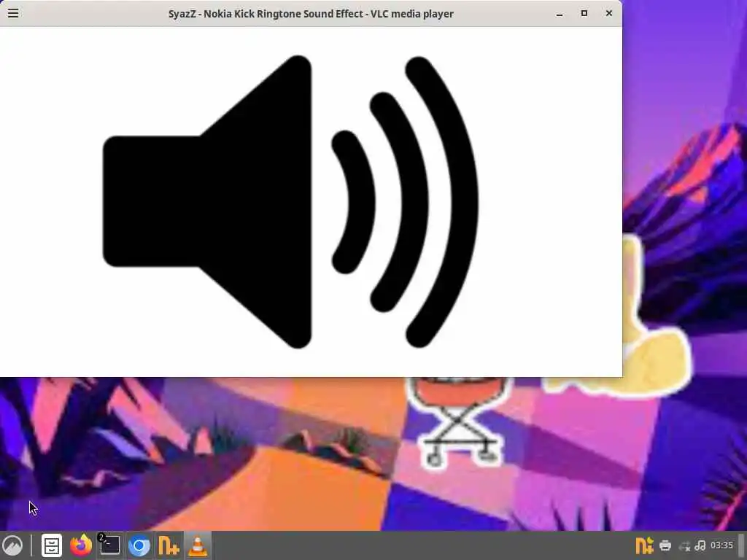Click the speaker artwork in the VLC video area
The height and width of the screenshot is (560, 747).
(290, 202)
